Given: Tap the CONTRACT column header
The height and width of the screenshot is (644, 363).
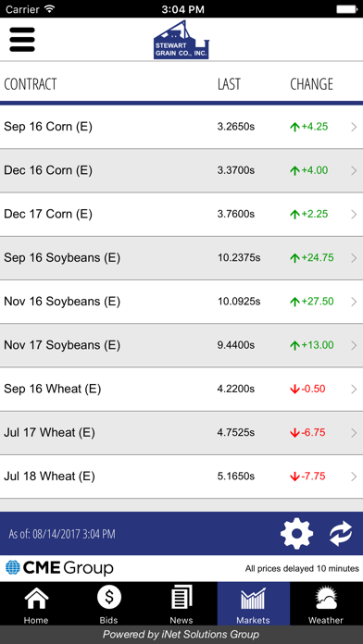Looking at the screenshot, I should (30, 84).
